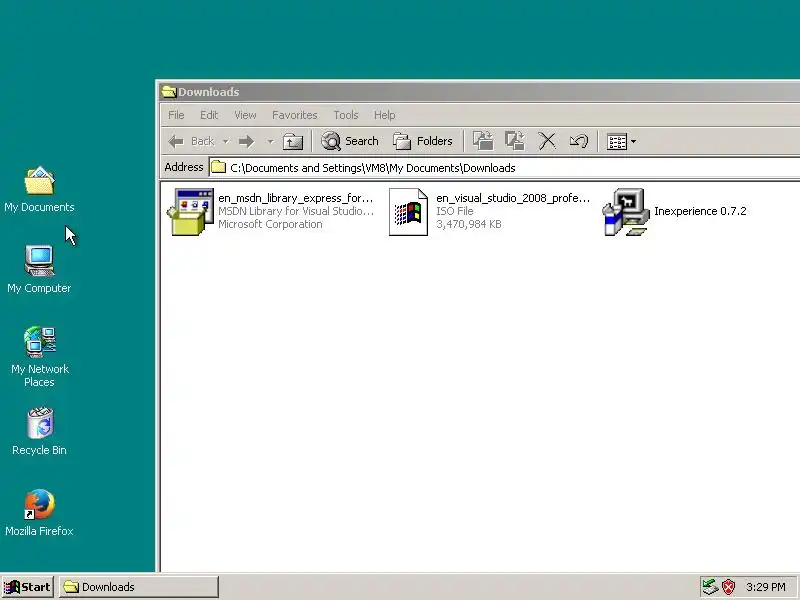Click the Delete X toolbar icon

(x=547, y=141)
